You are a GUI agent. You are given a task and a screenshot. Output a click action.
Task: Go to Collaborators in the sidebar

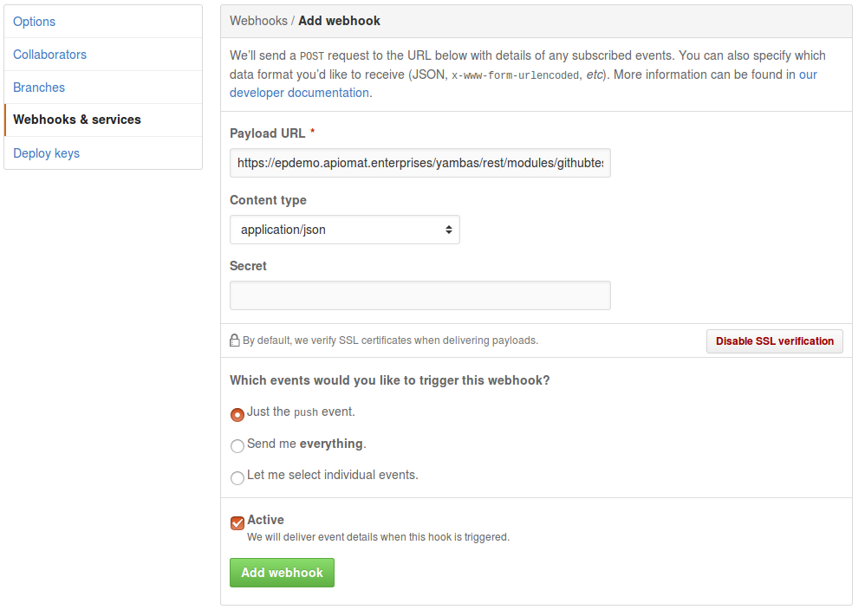tap(50, 55)
